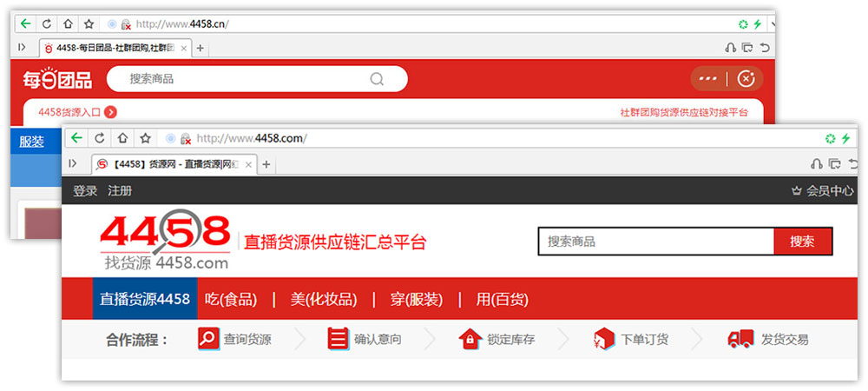Click 确认意向 list icon
This screenshot has height=391, width=868.
(x=339, y=338)
